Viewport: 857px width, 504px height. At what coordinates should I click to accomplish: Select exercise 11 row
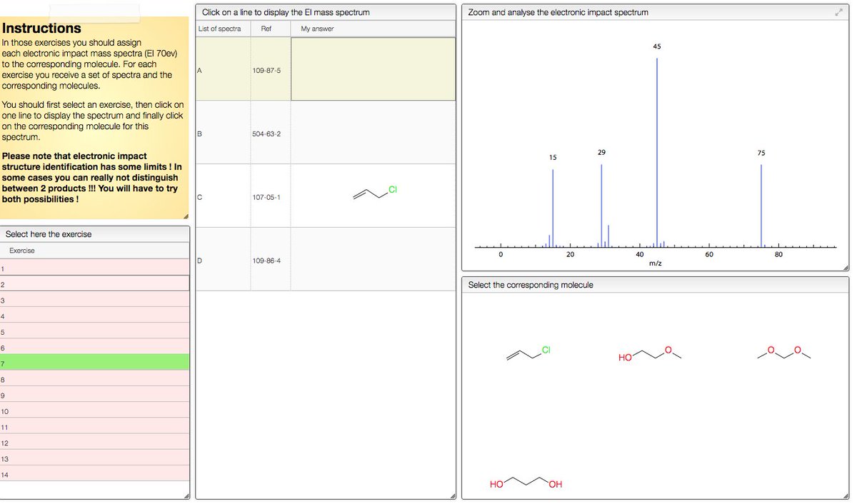click(x=95, y=426)
